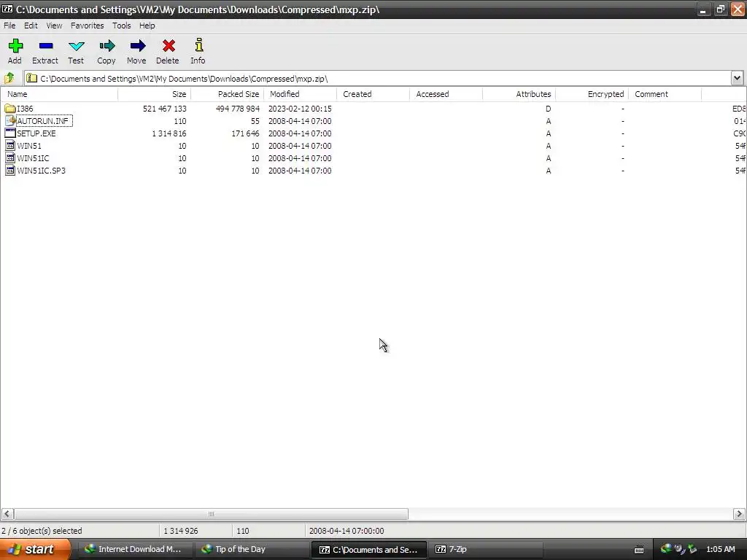Sort by Packed Size column header

[228, 94]
